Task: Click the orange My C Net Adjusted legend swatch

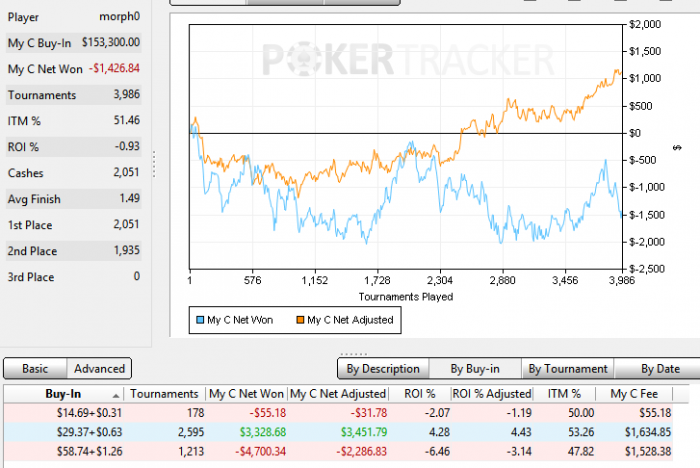Action: tap(300, 320)
